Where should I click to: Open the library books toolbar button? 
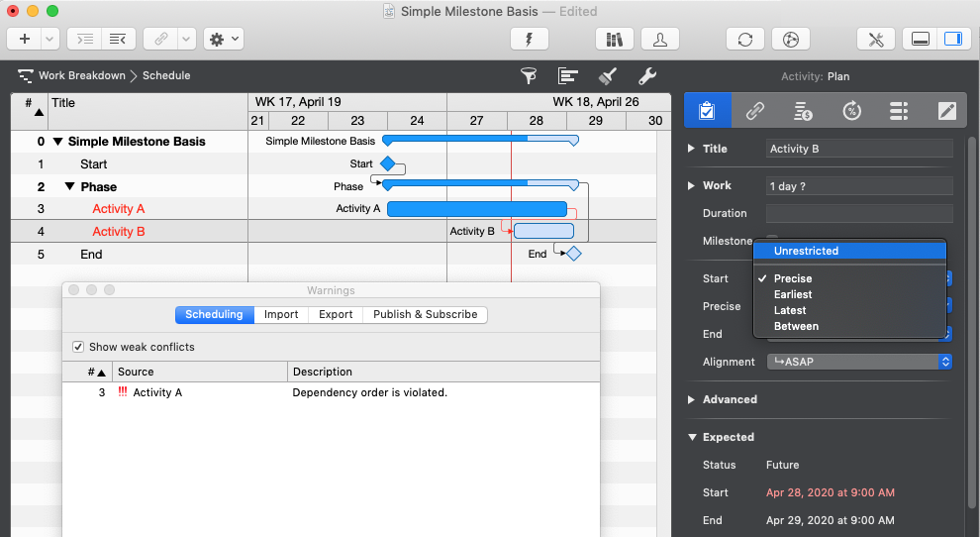(x=614, y=39)
